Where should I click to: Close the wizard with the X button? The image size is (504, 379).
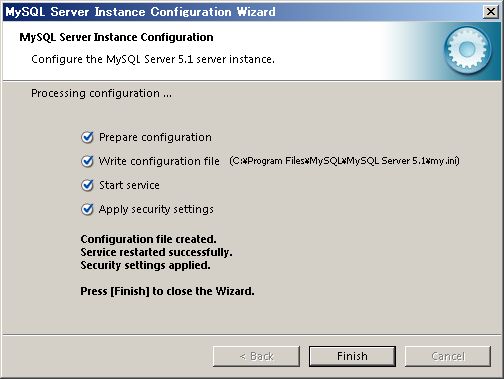point(490,12)
